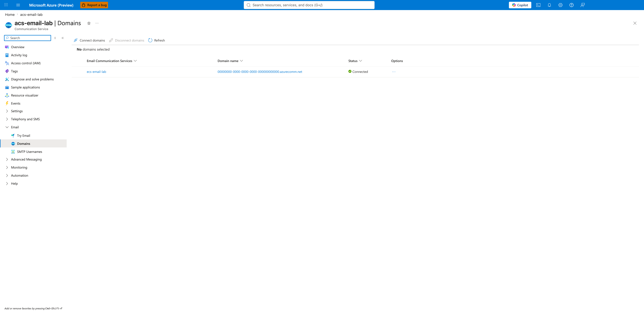Click the acs-email-lab breadcrumb link

31,14
